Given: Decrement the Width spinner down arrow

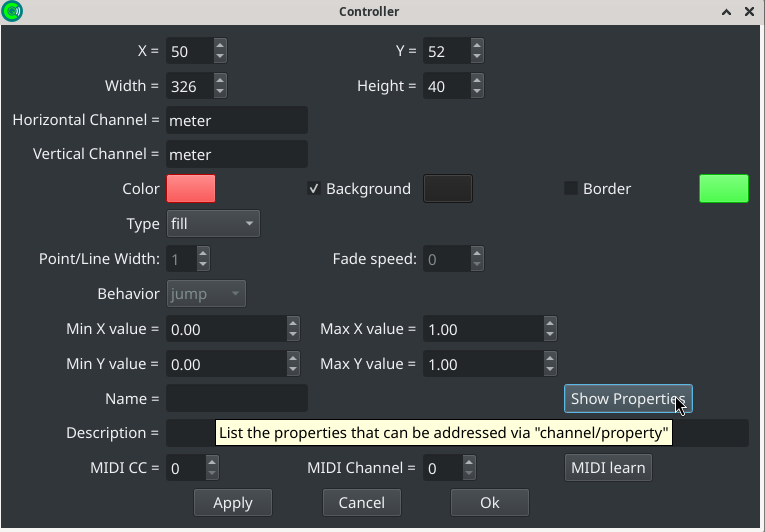Looking at the screenshot, I should point(220,91).
